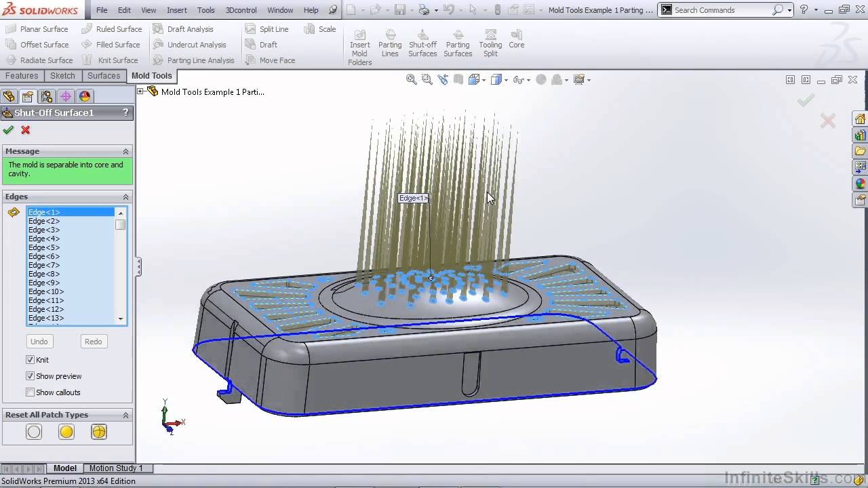Screen dimensions: 868x488
Task: Select the Move Face tool
Action: tap(270, 60)
